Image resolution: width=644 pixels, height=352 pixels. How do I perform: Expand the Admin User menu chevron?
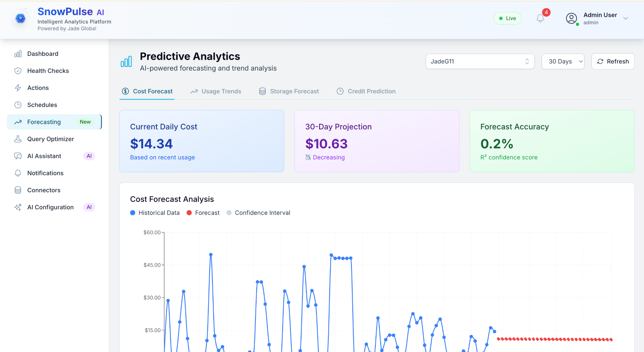point(625,18)
